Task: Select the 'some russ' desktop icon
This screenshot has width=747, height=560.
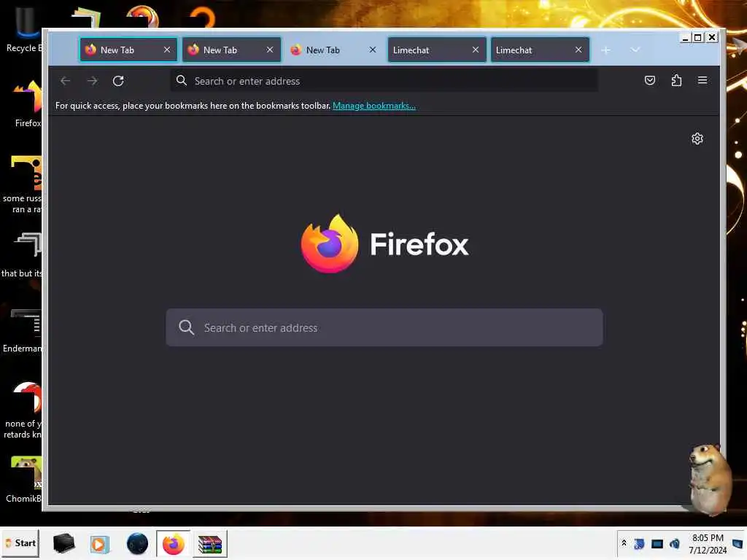Action: coord(23,184)
